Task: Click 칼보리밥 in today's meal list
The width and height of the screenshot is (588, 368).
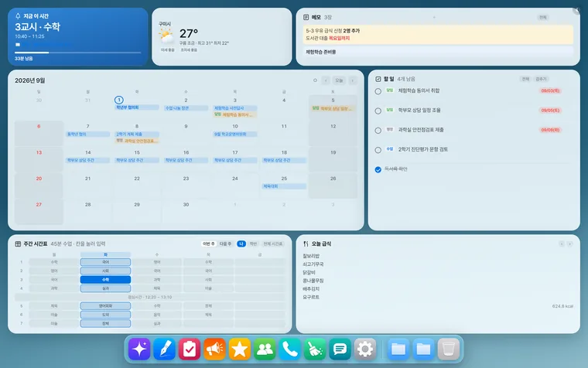Action: point(311,256)
